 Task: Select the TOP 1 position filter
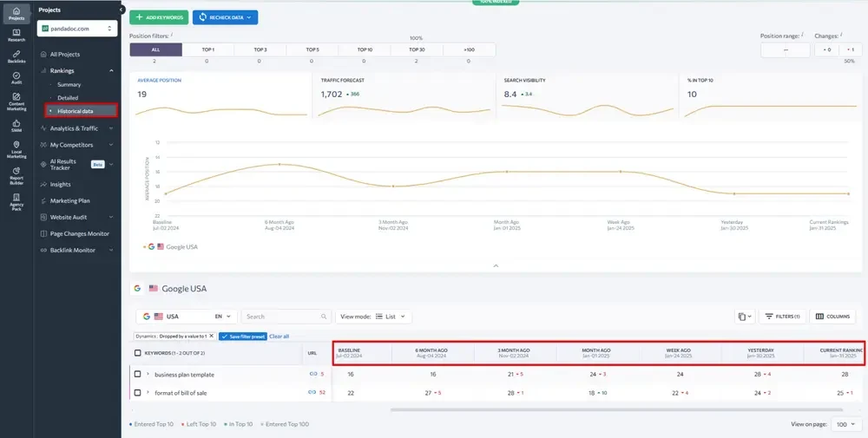208,49
